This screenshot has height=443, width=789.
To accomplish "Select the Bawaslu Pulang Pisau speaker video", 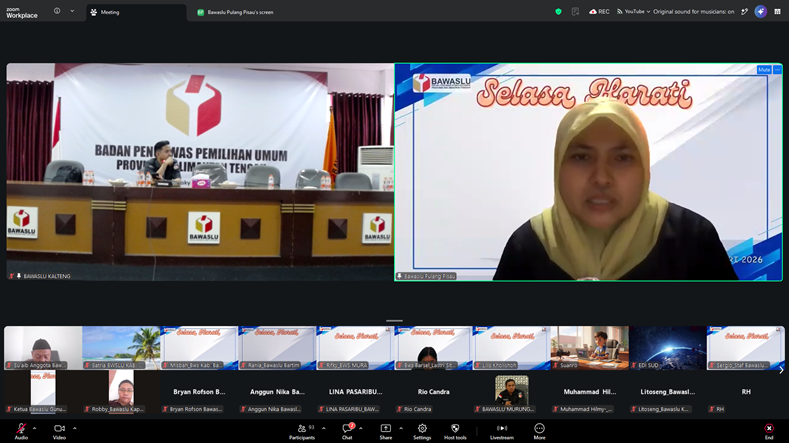I will click(x=589, y=172).
